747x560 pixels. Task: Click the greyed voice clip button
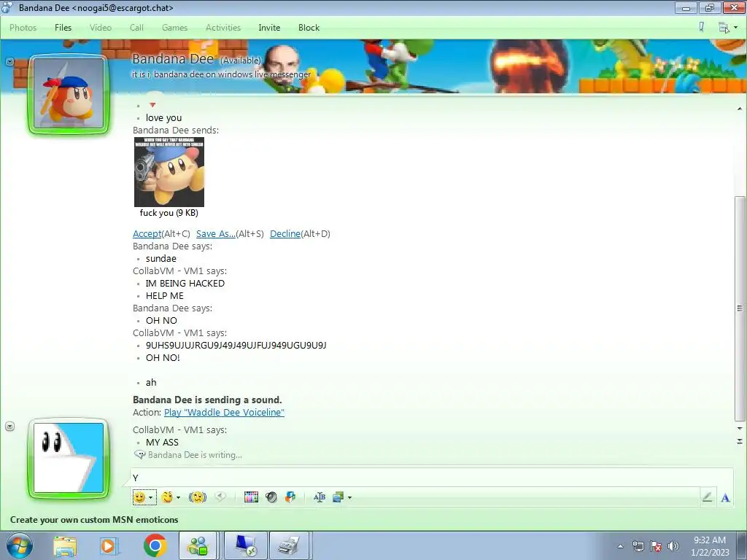pos(220,497)
